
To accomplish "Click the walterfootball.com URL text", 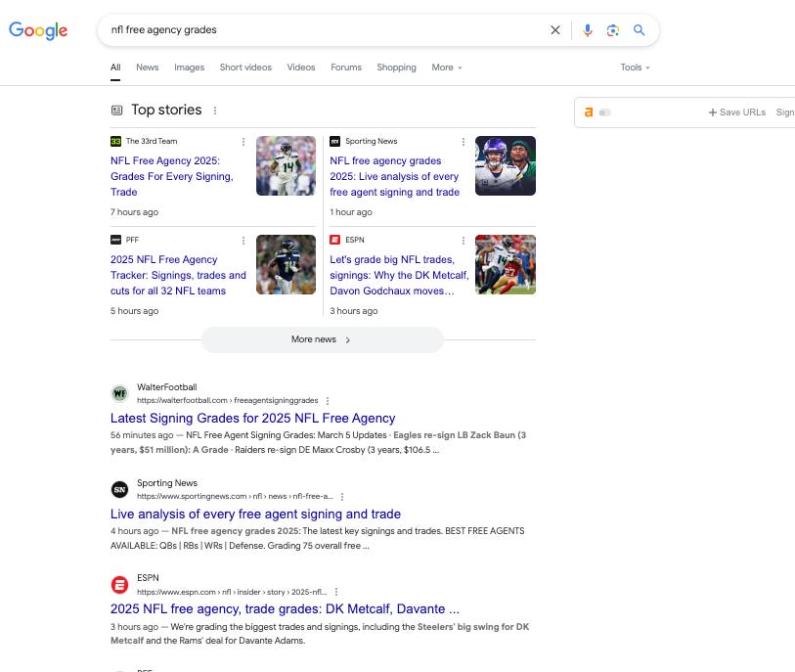I will pos(227,401).
